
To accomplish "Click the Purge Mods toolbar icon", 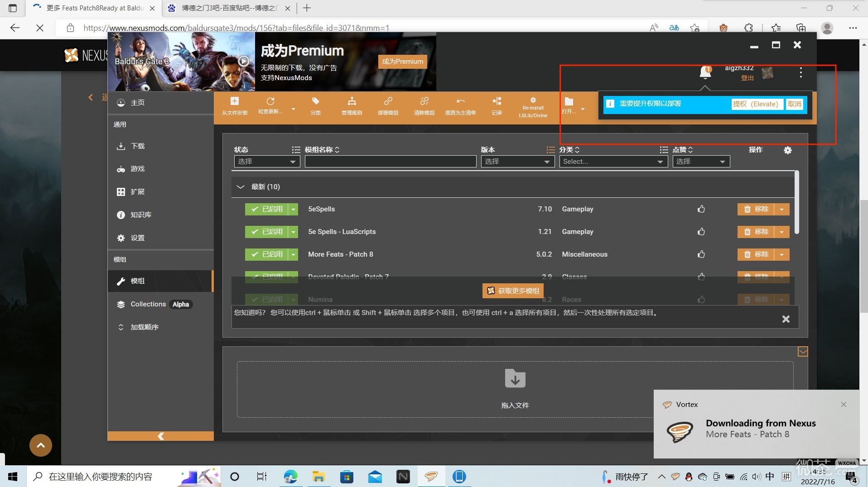I will (x=424, y=101).
